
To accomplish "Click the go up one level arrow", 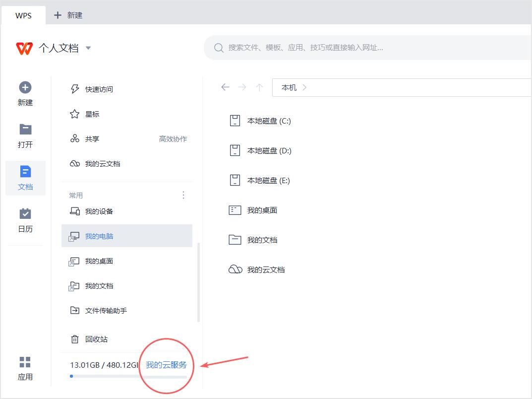I will point(259,87).
